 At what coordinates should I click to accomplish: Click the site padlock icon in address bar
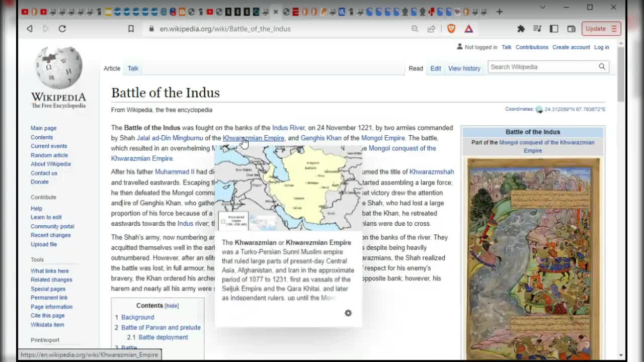pyautogui.click(x=151, y=29)
